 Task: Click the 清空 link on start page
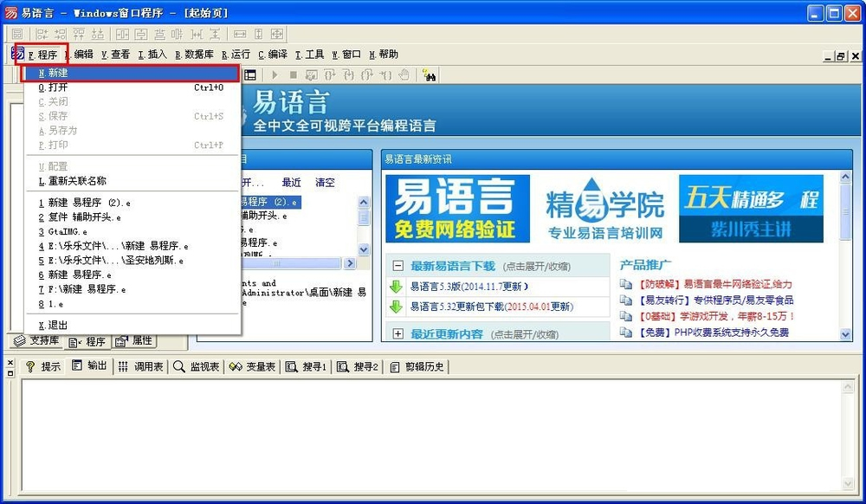[x=325, y=182]
